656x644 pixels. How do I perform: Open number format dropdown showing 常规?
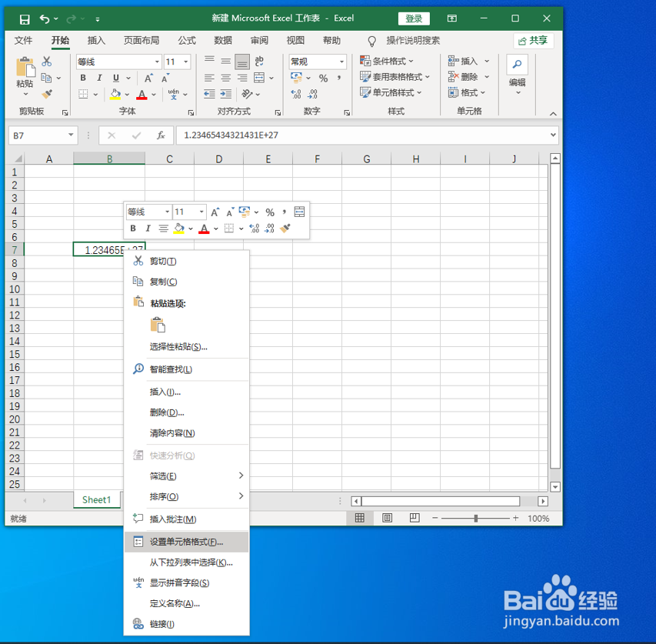pos(341,62)
